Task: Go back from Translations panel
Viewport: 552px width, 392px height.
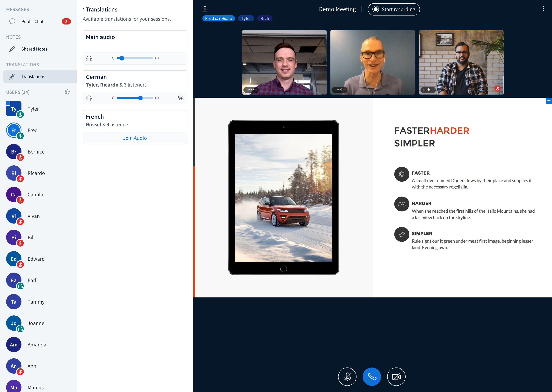Action: pos(84,9)
